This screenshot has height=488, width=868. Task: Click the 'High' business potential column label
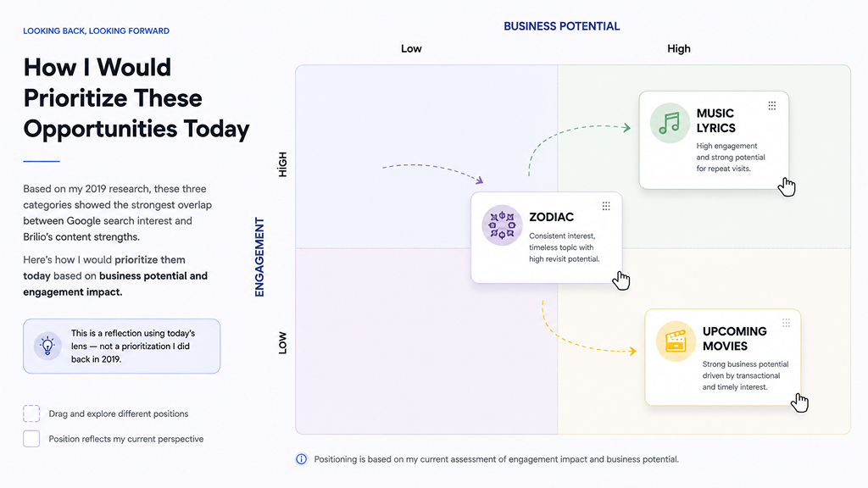679,48
